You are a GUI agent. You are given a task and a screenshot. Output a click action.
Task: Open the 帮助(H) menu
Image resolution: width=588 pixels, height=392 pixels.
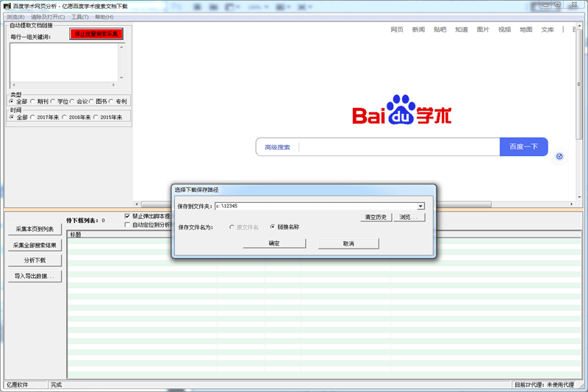[x=104, y=17]
